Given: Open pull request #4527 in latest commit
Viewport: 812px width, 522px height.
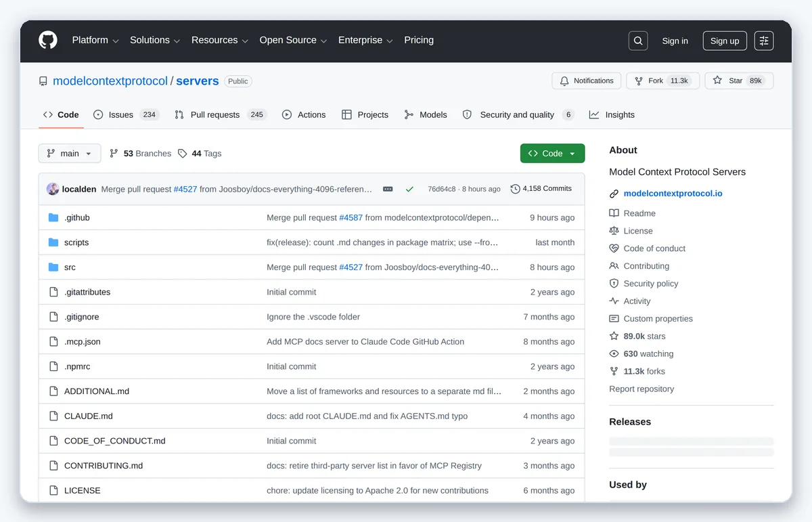Looking at the screenshot, I should click(185, 189).
